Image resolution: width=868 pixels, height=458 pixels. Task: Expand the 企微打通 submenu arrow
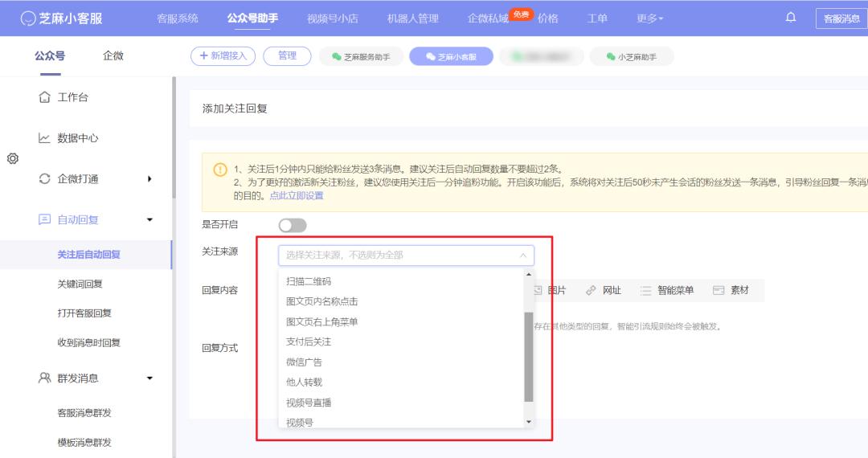149,178
